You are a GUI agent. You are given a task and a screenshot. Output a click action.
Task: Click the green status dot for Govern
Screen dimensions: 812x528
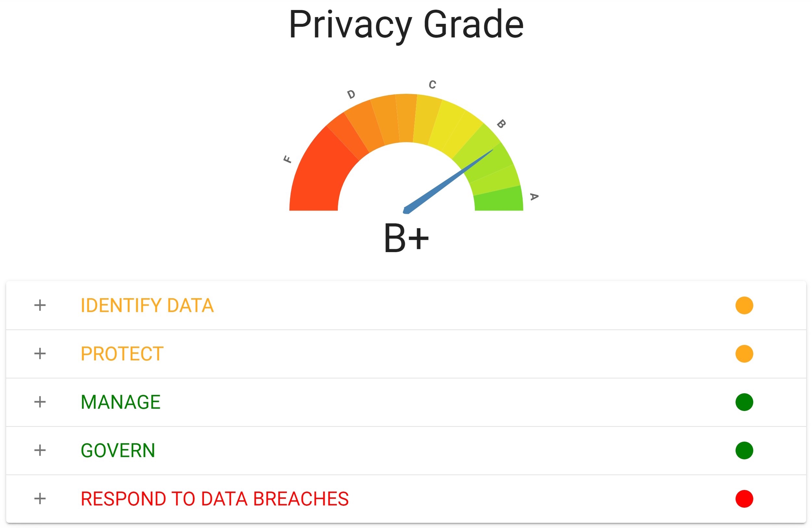coord(744,450)
